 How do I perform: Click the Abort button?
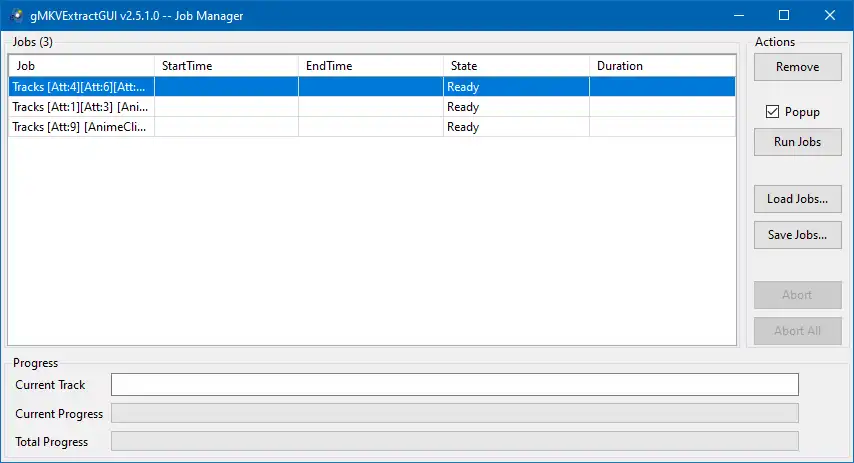tap(797, 295)
